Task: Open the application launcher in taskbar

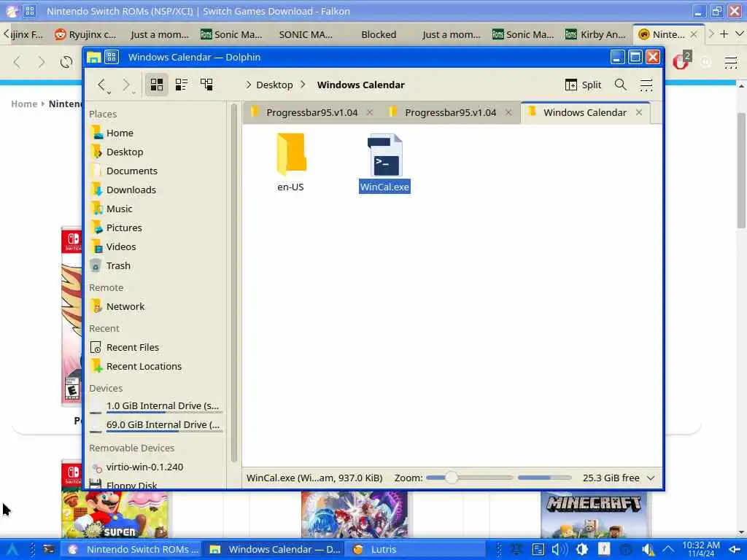Action: 12,550
